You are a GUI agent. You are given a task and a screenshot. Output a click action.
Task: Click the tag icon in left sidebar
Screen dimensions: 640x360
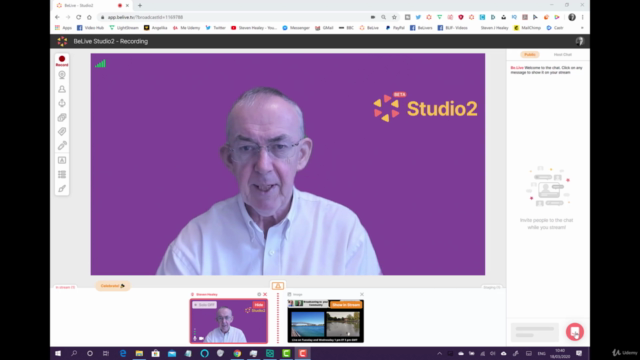pyautogui.click(x=62, y=131)
